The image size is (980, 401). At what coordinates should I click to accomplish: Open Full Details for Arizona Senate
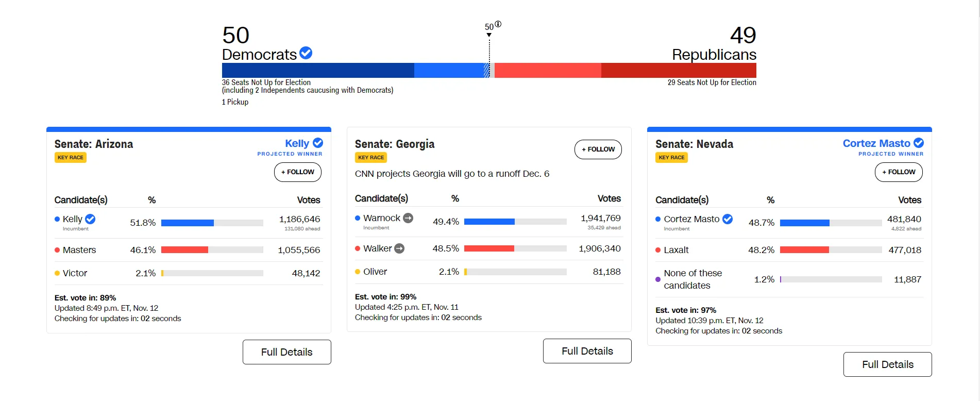[287, 352]
